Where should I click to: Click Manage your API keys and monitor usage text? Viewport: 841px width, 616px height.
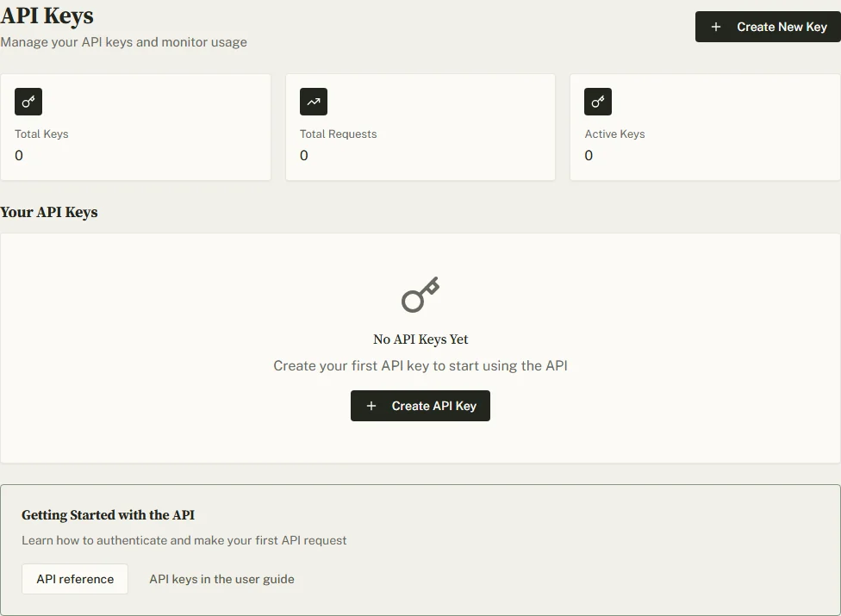[123, 42]
